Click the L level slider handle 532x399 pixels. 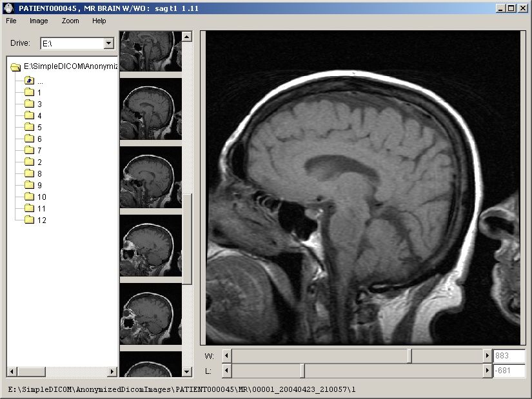click(x=302, y=371)
